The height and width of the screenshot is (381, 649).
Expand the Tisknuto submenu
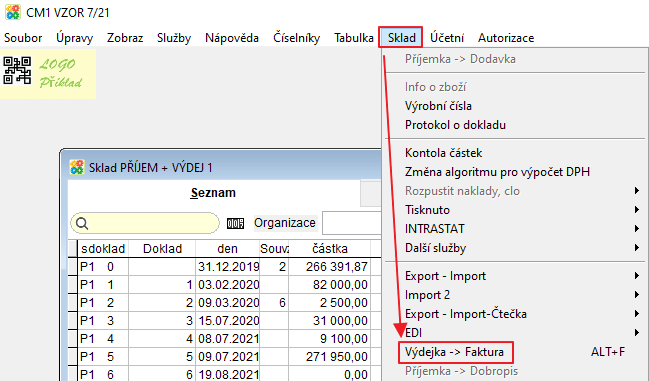click(x=515, y=210)
